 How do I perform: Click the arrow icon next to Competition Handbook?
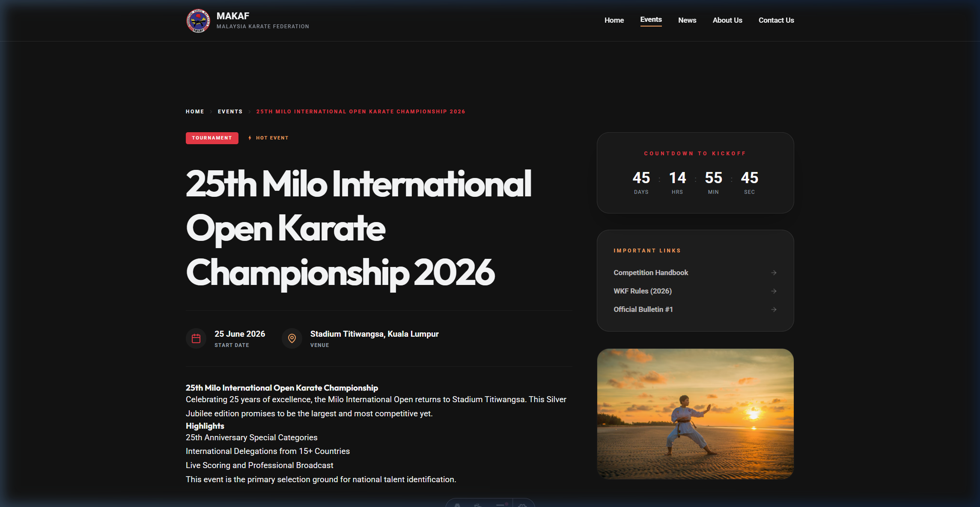[774, 273]
